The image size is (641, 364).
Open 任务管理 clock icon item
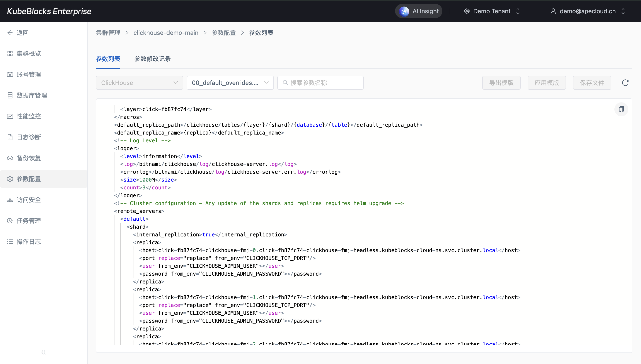point(10,221)
